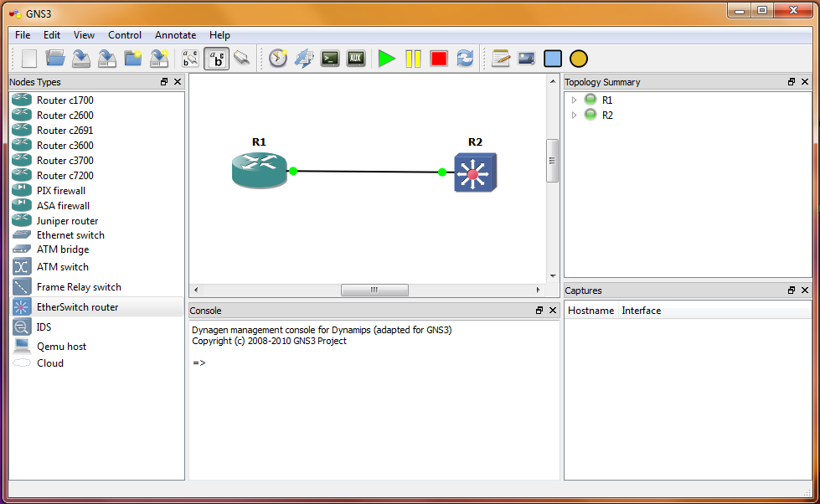Viewport: 820px width, 504px height.
Task: Select Juniper router node type
Action: [97, 221]
